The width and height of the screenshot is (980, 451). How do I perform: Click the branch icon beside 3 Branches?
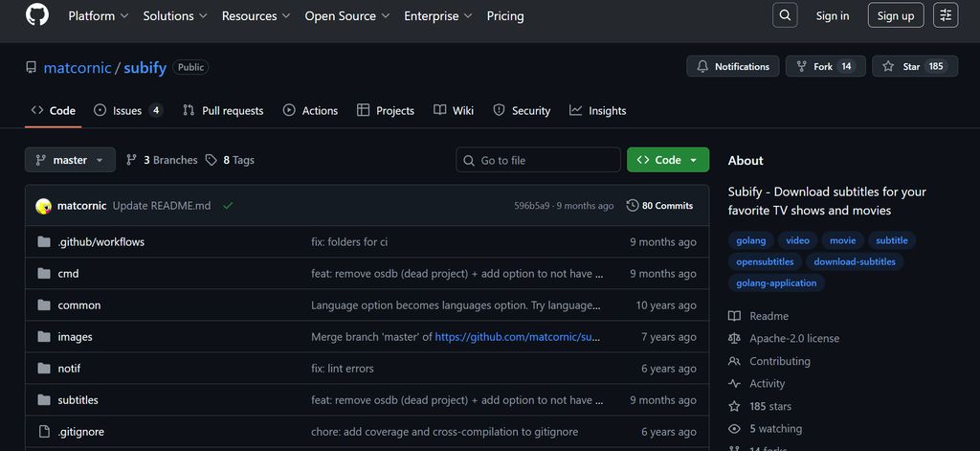click(131, 160)
